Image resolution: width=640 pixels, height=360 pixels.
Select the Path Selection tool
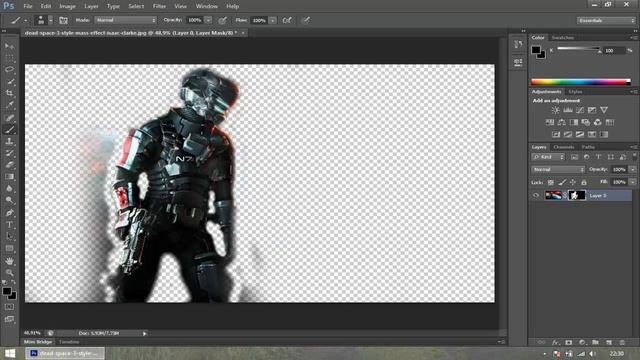click(9, 237)
